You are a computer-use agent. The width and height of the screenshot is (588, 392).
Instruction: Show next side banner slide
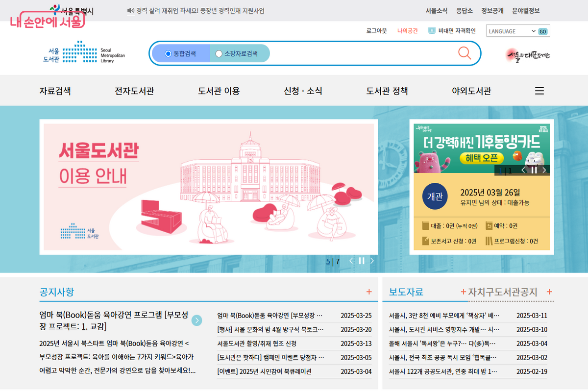pyautogui.click(x=544, y=170)
